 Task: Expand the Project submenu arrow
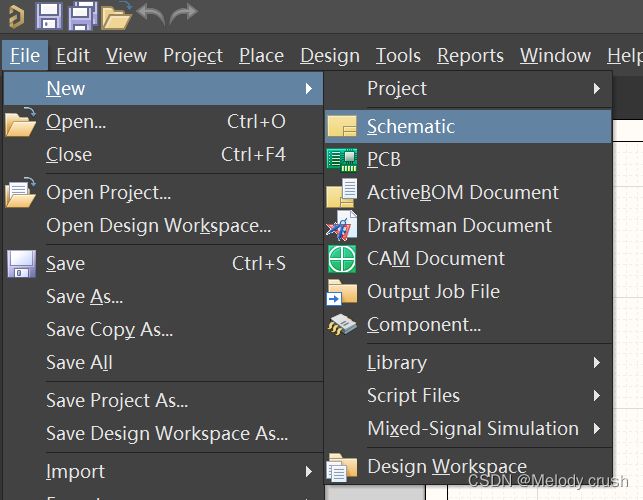[x=597, y=89]
